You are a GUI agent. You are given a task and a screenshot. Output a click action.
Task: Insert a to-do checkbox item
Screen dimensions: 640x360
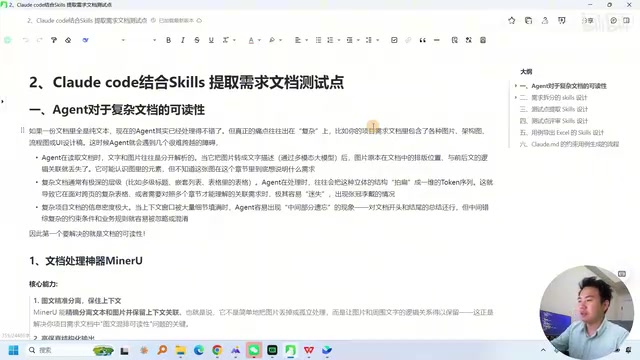394,40
